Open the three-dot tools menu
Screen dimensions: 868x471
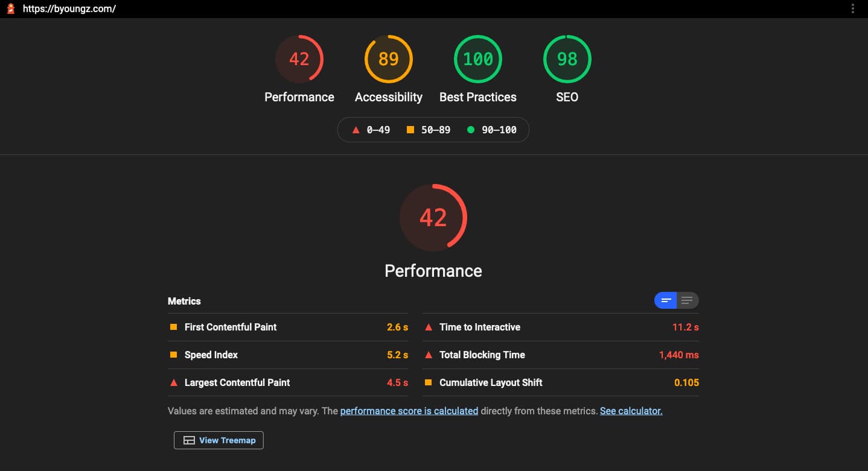coord(852,8)
